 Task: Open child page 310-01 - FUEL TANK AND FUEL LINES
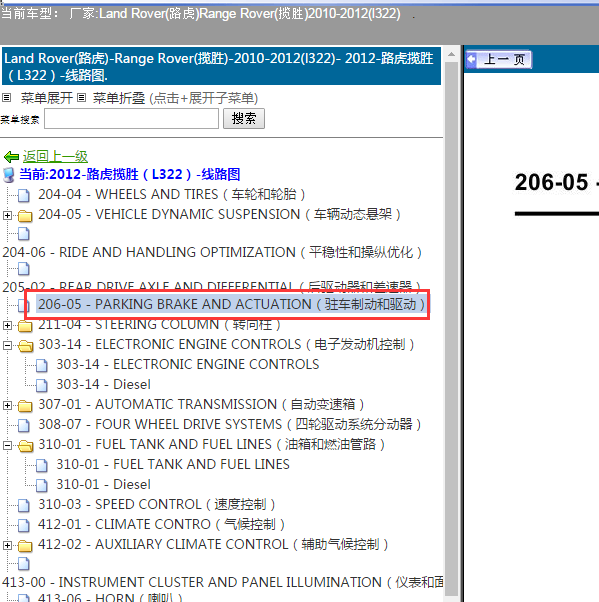point(173,464)
